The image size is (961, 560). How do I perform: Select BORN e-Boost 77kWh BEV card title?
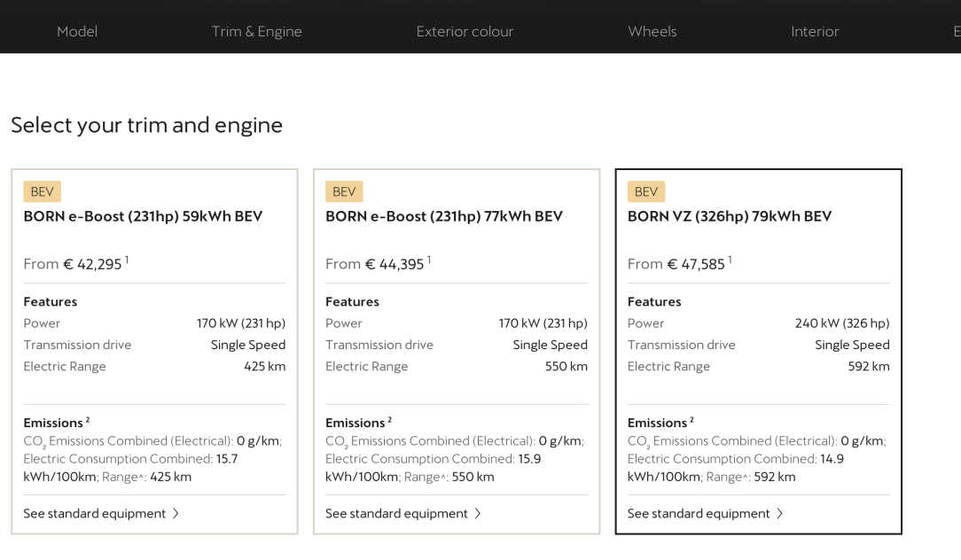444,216
